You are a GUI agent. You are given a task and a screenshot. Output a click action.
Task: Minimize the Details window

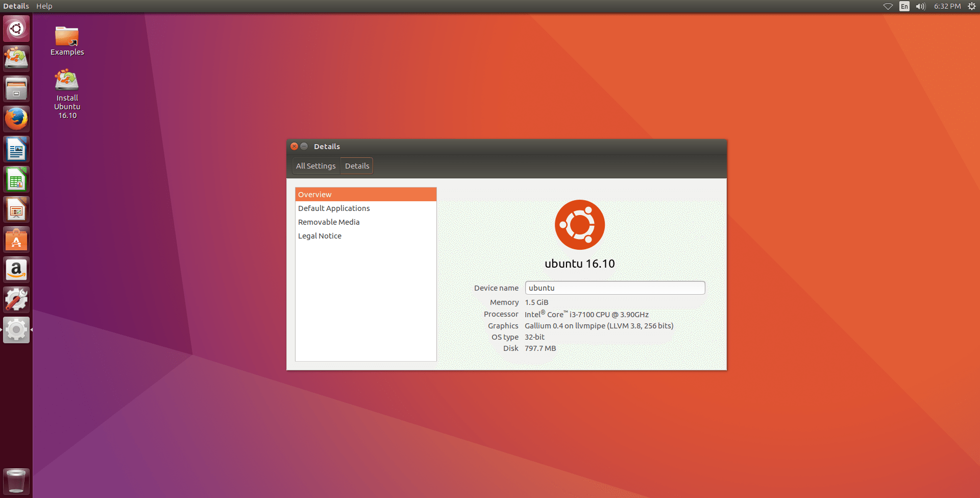pos(304,147)
